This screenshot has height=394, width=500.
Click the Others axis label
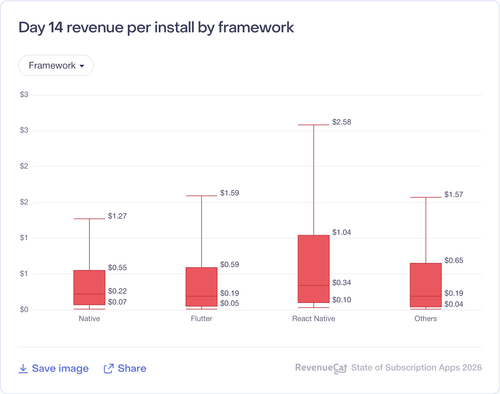426,319
